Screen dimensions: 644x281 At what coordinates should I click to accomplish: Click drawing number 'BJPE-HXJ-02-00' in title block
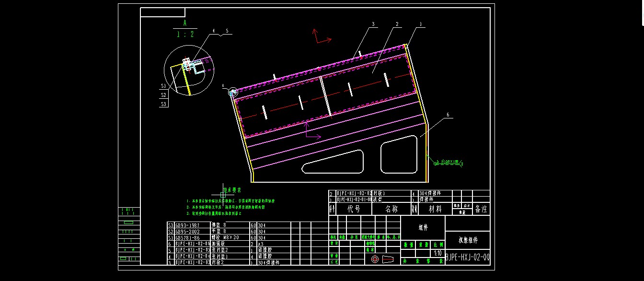tap(467, 257)
